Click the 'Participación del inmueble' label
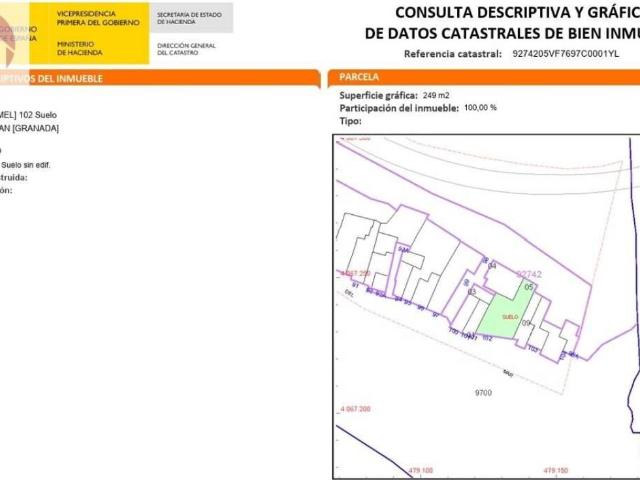The width and height of the screenshot is (640, 480). tap(399, 108)
